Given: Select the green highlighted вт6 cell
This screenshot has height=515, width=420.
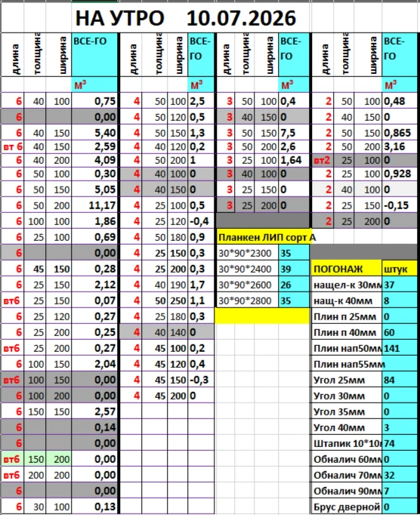Looking at the screenshot, I should 12,459.
